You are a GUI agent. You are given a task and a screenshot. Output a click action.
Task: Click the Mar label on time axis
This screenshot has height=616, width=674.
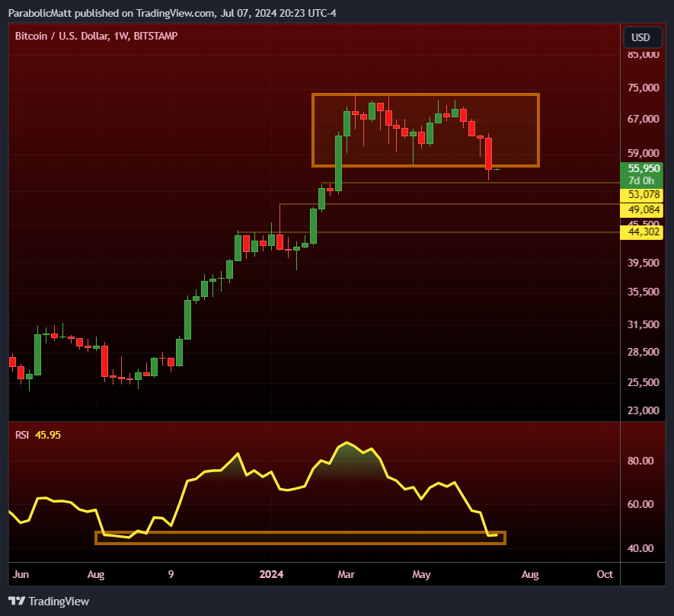[346, 574]
